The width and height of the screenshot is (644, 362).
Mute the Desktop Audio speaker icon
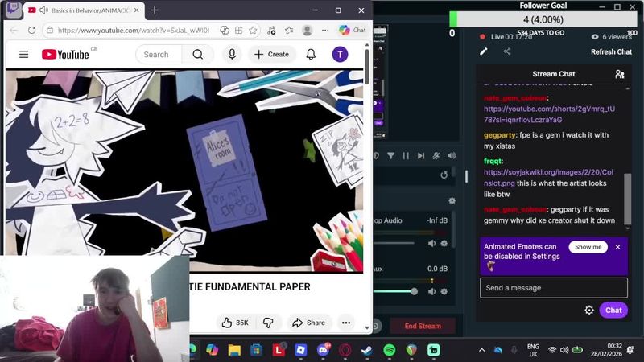pos(431,243)
